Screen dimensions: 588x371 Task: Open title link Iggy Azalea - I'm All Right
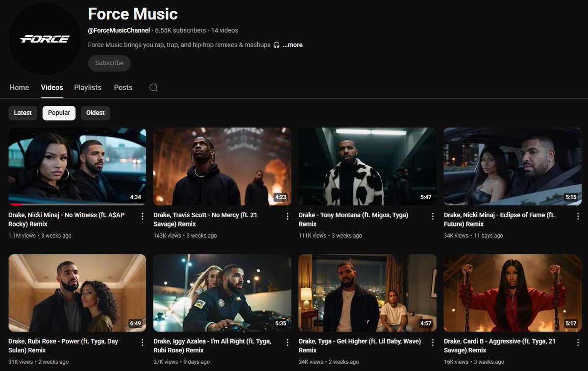click(x=212, y=346)
